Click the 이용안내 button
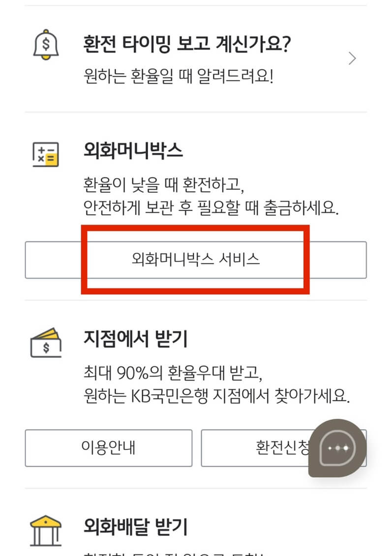Viewport: 392px width, 556px height. (x=109, y=448)
